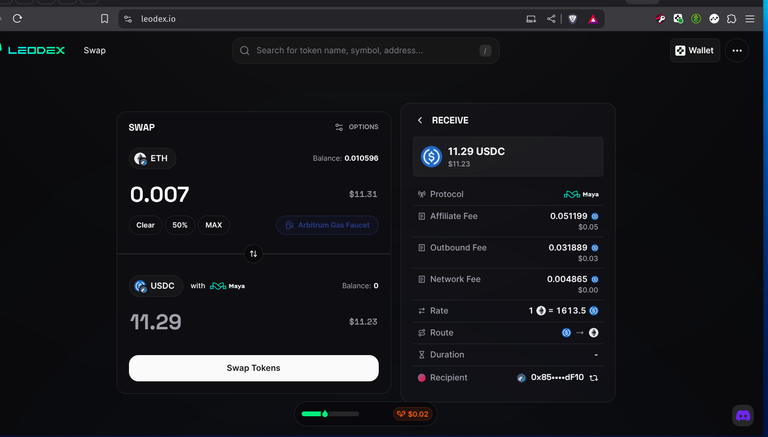Click the Affiliate Fee value 0.051199
The image size is (768, 437).
[x=569, y=216]
